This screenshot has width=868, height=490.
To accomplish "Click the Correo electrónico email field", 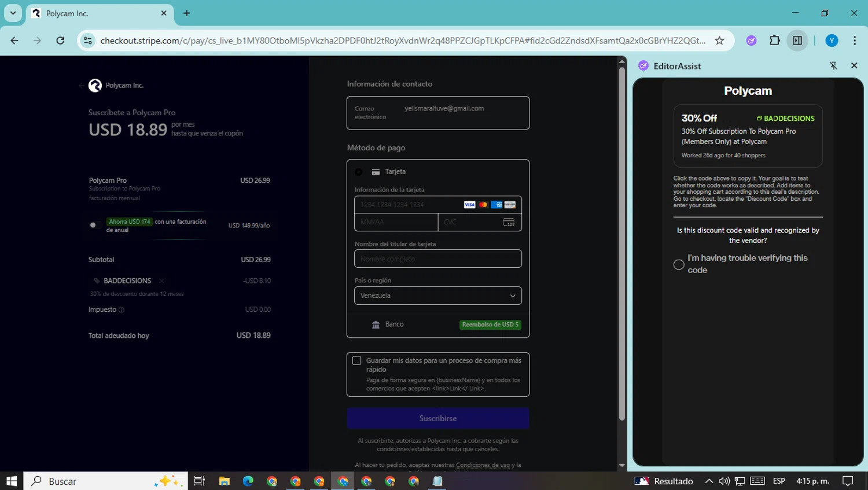I will click(x=438, y=113).
